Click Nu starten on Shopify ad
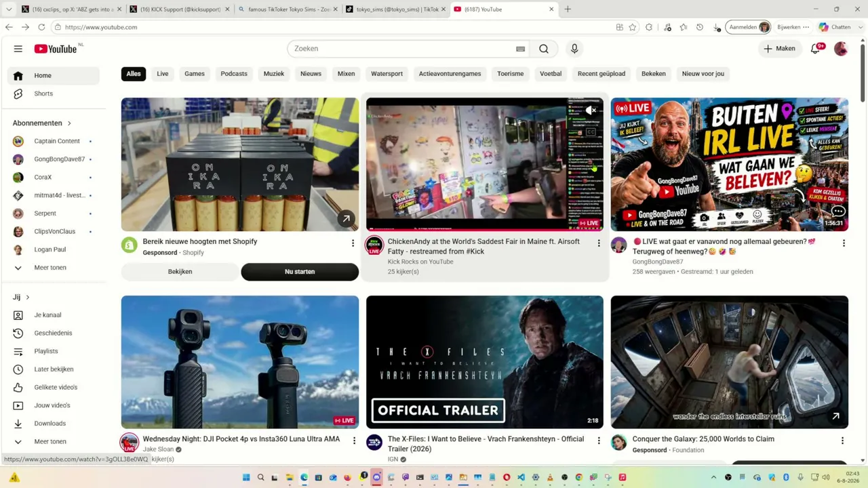Screen dimensions: 868x488 coord(300,272)
